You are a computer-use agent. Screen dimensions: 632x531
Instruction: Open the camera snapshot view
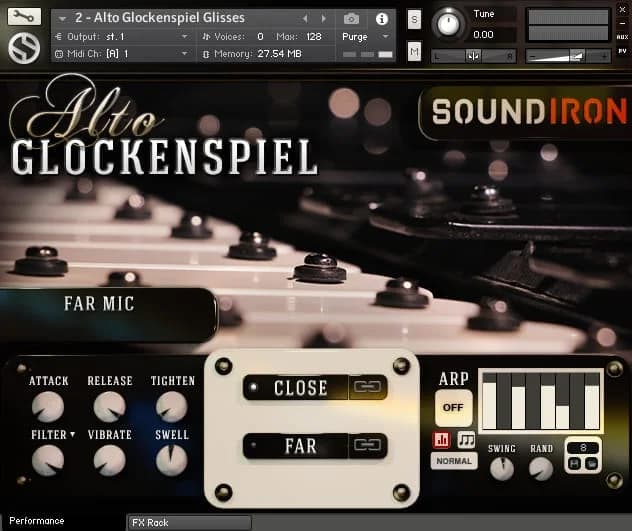pyautogui.click(x=351, y=19)
